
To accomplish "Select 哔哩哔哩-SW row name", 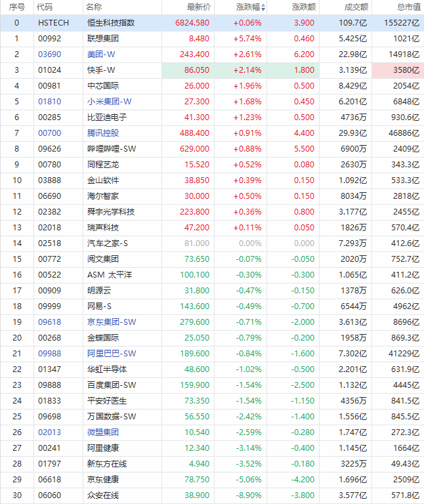I will [112, 149].
